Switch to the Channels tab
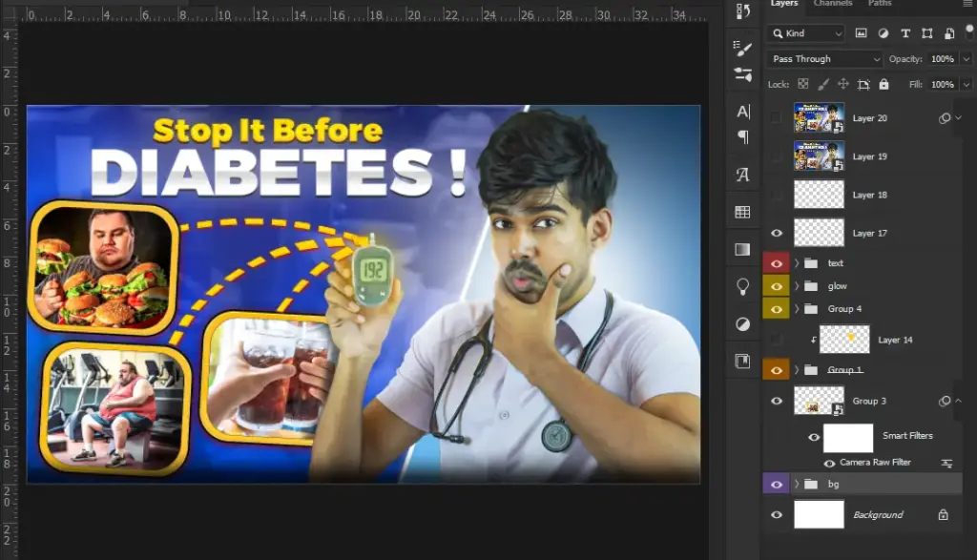 pyautogui.click(x=833, y=4)
